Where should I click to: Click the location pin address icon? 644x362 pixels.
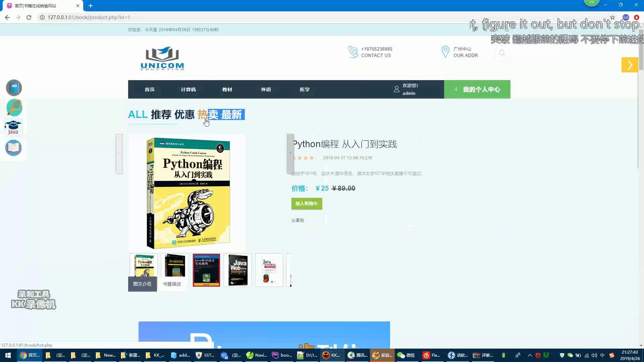pos(445,52)
